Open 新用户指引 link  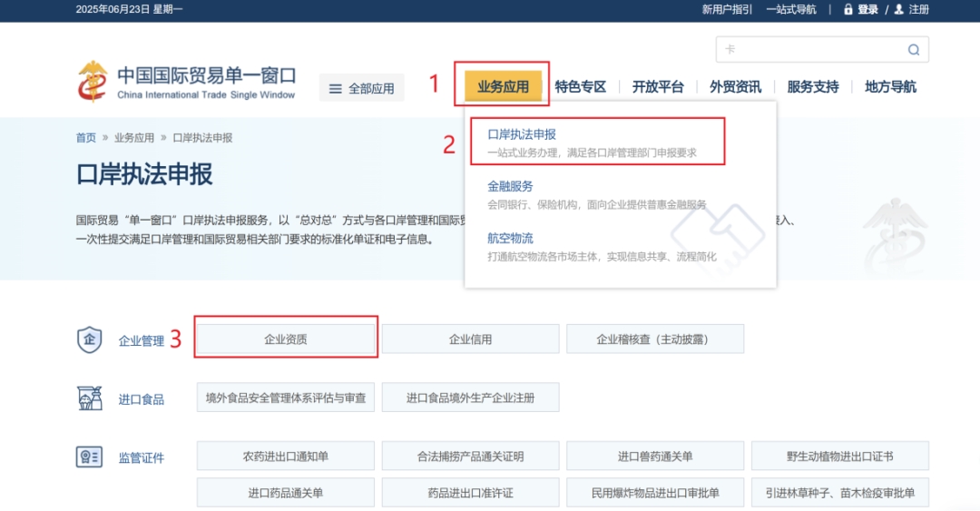coord(727,9)
